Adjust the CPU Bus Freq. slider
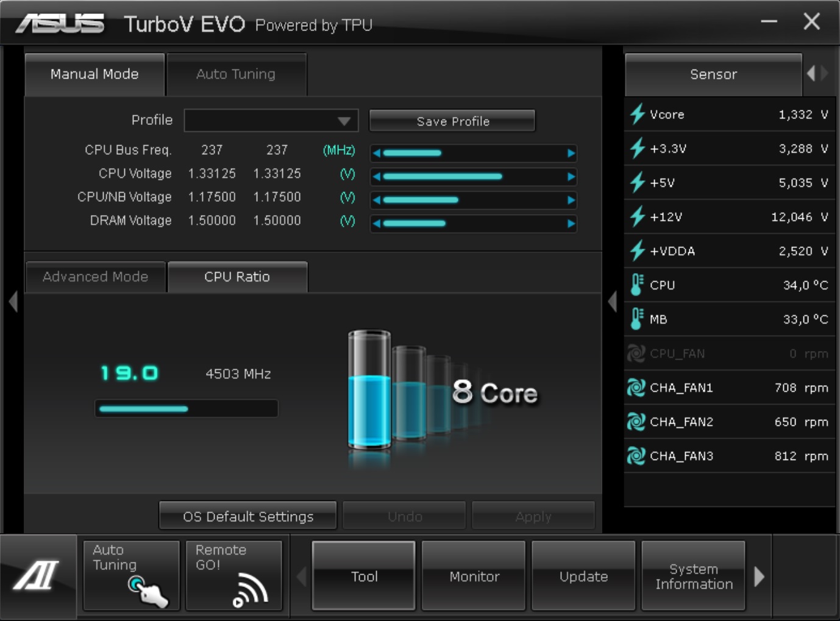 click(x=474, y=153)
